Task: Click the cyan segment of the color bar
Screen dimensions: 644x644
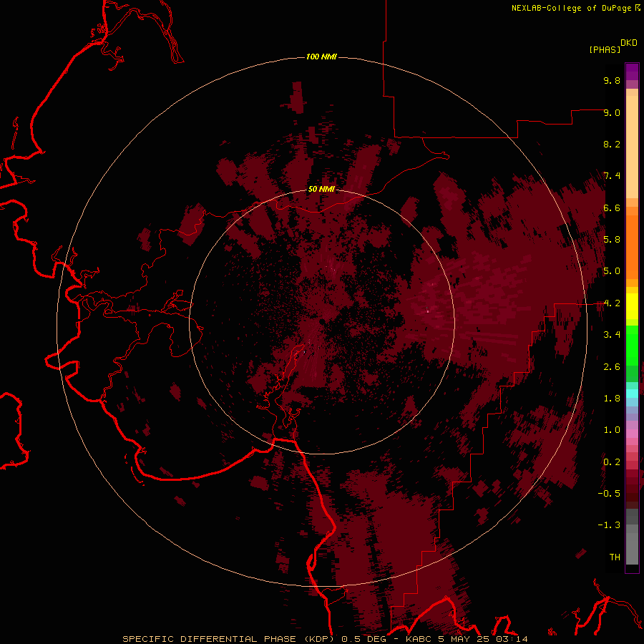Action: [632, 394]
